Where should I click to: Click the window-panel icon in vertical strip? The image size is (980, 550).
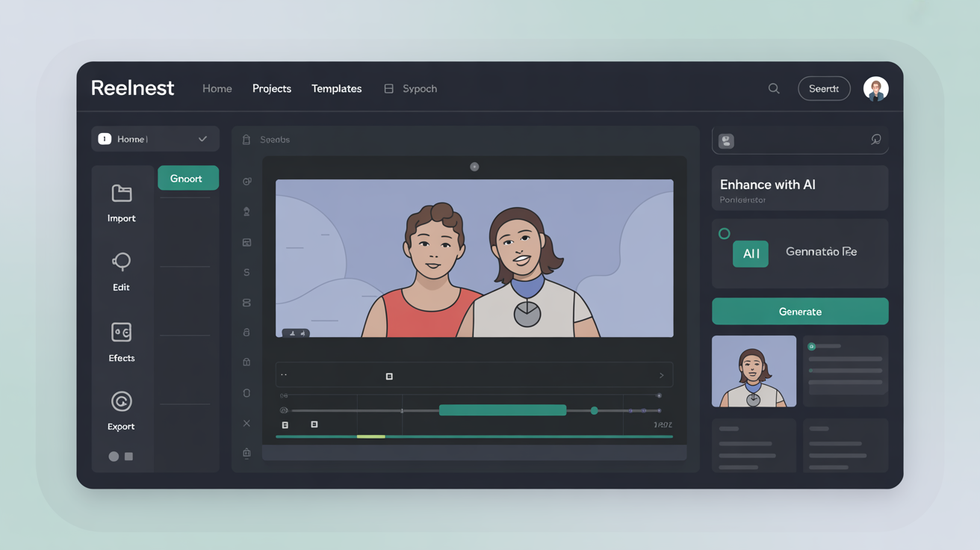246,242
